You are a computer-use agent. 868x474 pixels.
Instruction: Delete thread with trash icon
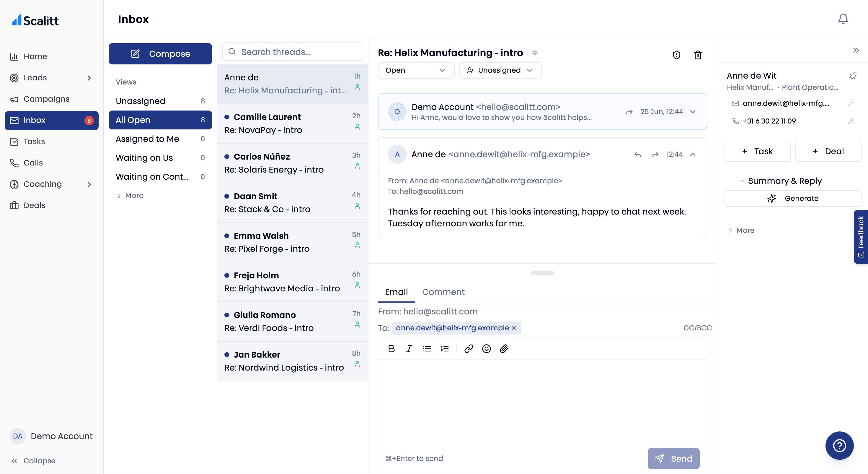(x=697, y=55)
